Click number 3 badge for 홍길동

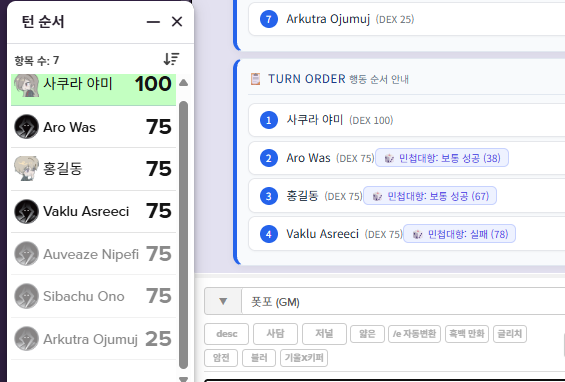point(269,196)
